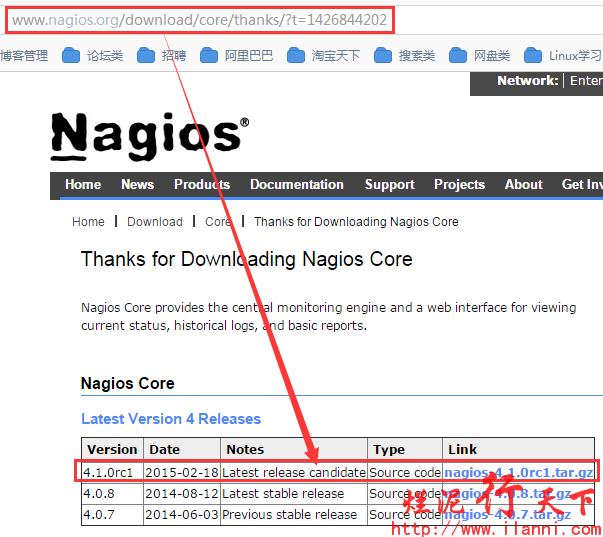
Task: Download nagios-4.0.7.tar.gz link
Action: point(508,515)
